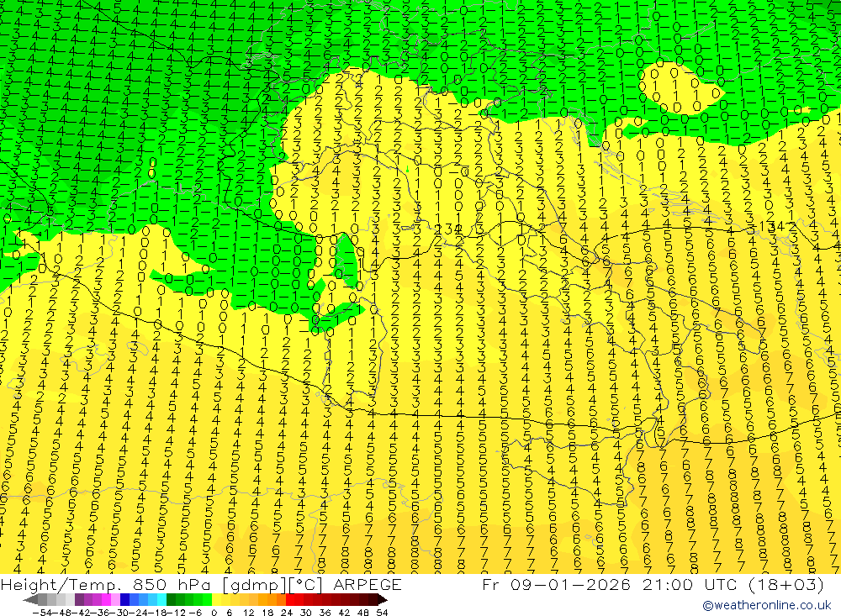
Task: Click the 'ARPEGE' model name label
Action: (368, 584)
